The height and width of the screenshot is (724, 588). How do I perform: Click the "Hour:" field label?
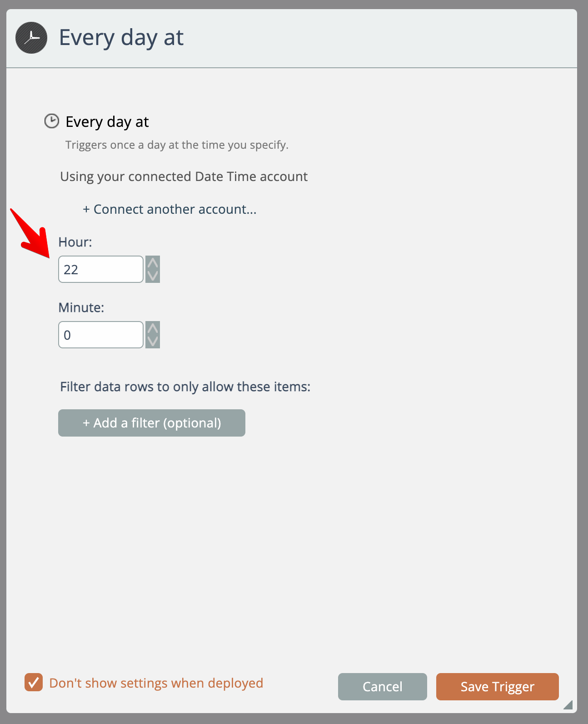click(x=75, y=242)
